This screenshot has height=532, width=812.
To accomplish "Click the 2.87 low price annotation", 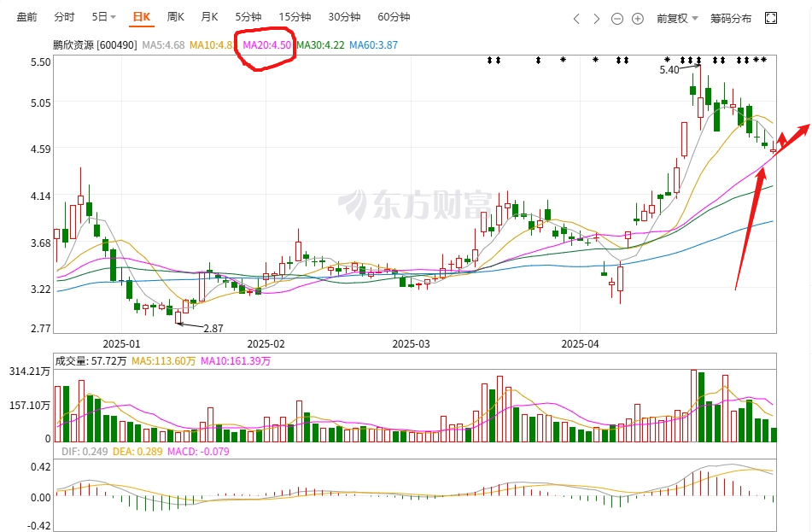I will [x=213, y=329].
